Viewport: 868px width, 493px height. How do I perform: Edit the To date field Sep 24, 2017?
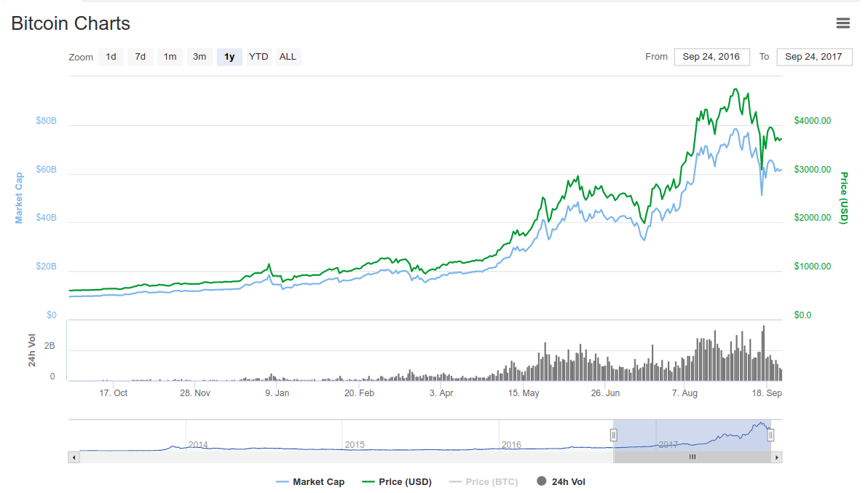click(814, 57)
